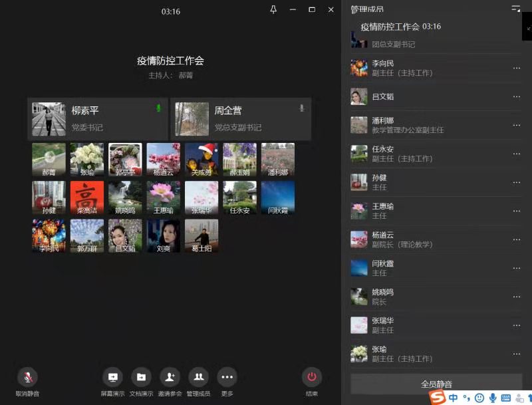Toggle 柳素平's green microphone indicator
The height and width of the screenshot is (405, 532).
(158, 108)
